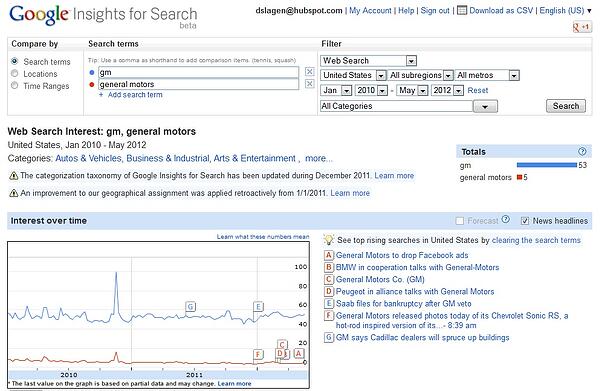Click the 'gm' search term input field

tap(198, 72)
